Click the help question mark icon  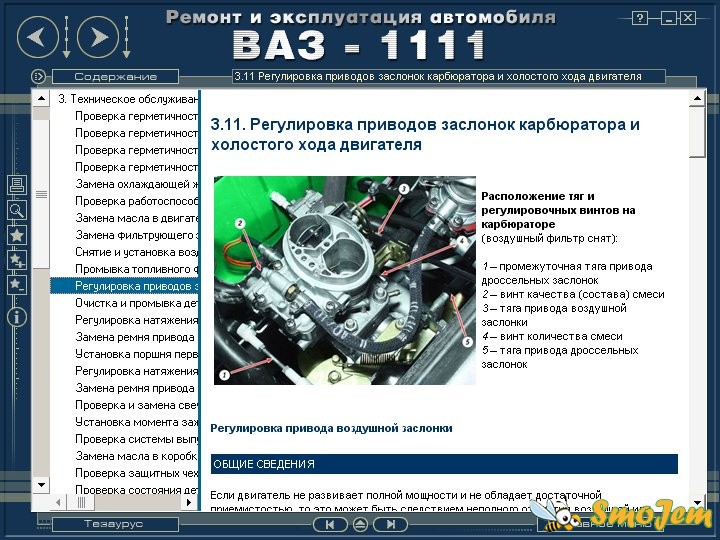pos(640,18)
